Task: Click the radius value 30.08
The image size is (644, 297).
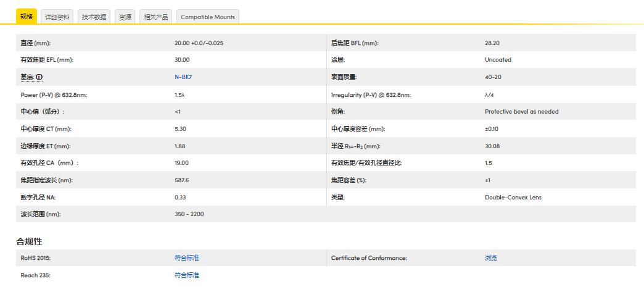Action: pyautogui.click(x=492, y=146)
